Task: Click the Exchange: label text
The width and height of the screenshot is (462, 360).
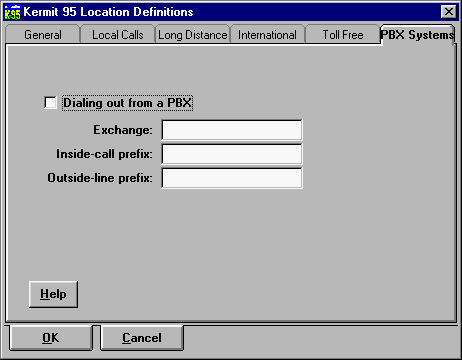Action: point(123,130)
